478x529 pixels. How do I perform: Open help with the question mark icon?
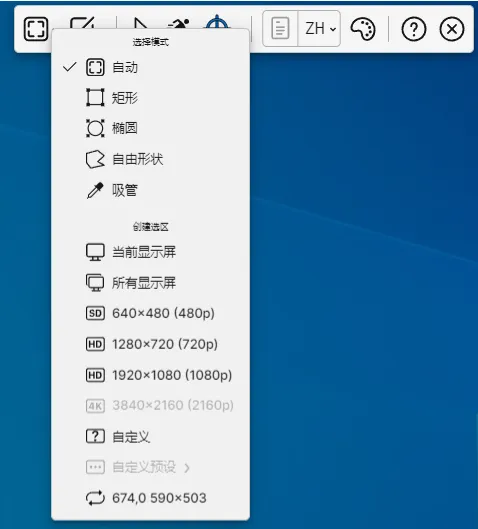[414, 29]
